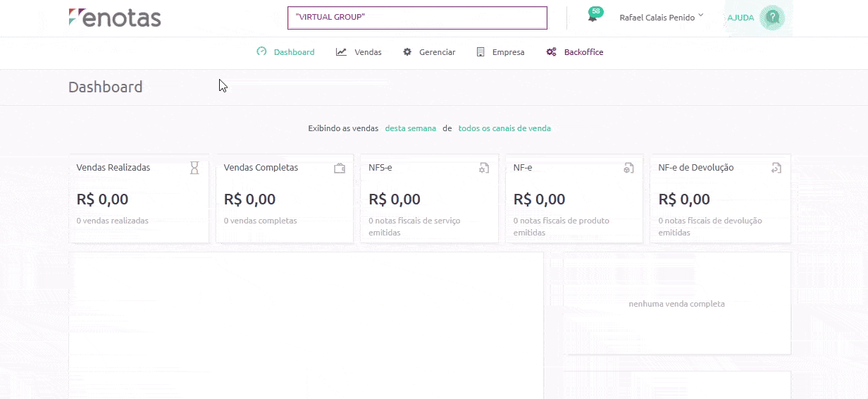868x399 pixels.
Task: Click the document icon on NF-e card
Action: pos(628,168)
